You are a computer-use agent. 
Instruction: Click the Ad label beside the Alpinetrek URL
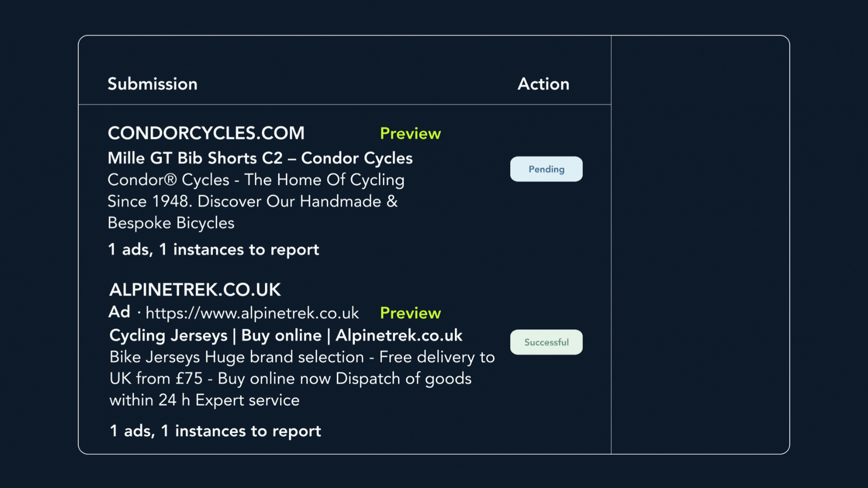pos(119,312)
